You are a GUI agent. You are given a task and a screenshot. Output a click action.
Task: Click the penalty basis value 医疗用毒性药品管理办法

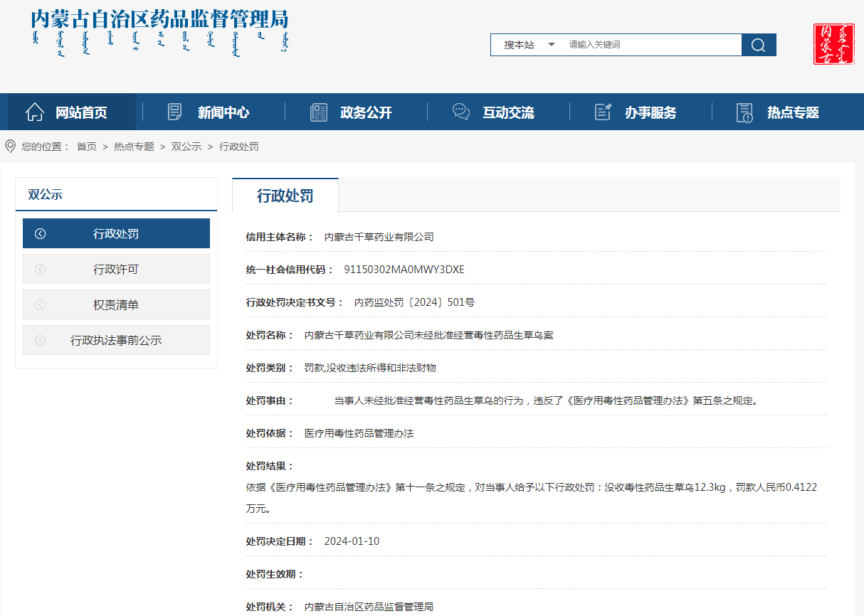tap(359, 433)
